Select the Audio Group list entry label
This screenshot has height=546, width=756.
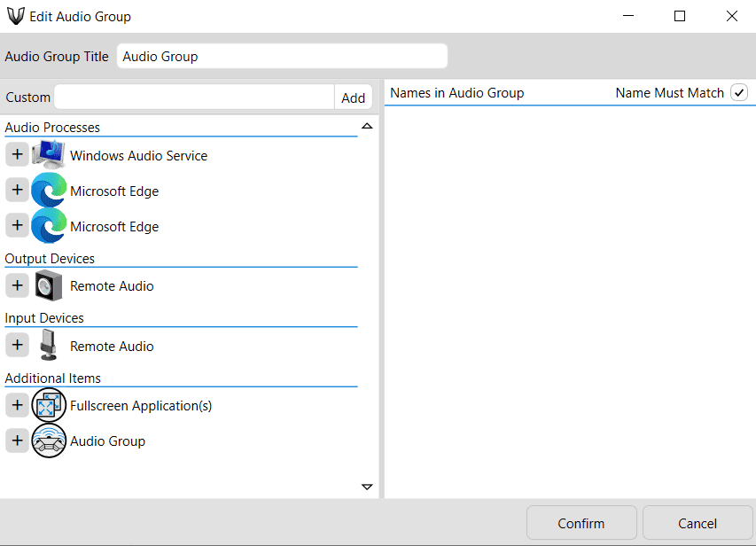(107, 441)
